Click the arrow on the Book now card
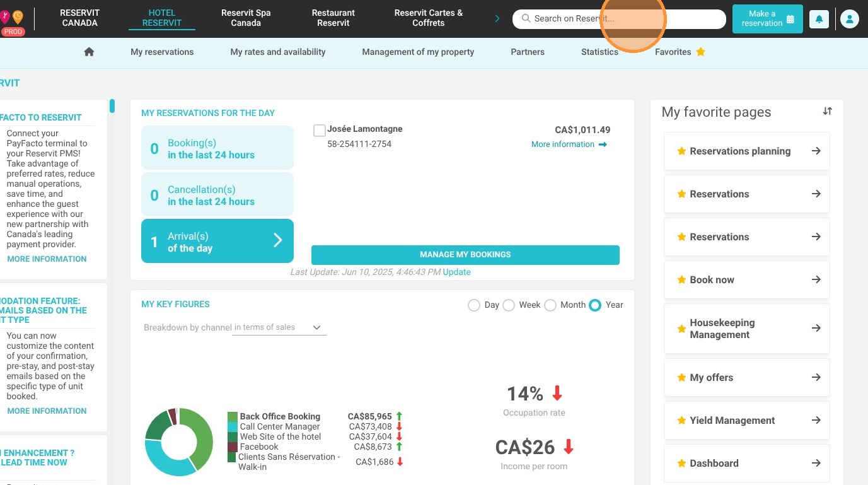This screenshot has height=485, width=868. (816, 279)
